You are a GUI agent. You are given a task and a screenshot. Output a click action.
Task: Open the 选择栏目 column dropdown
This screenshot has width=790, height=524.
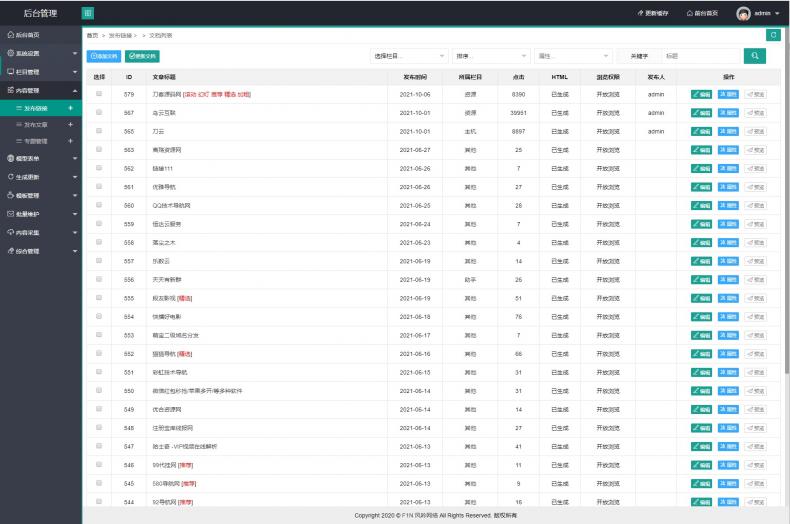click(x=409, y=56)
